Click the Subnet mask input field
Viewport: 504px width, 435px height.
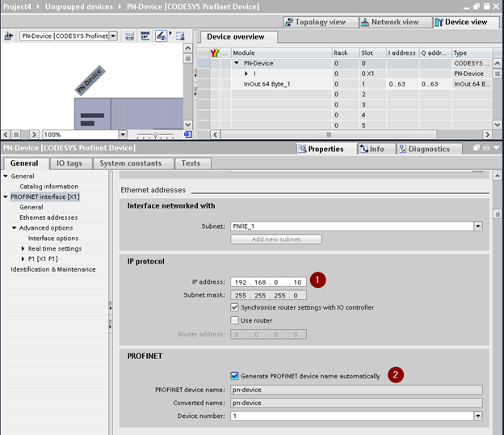click(268, 295)
